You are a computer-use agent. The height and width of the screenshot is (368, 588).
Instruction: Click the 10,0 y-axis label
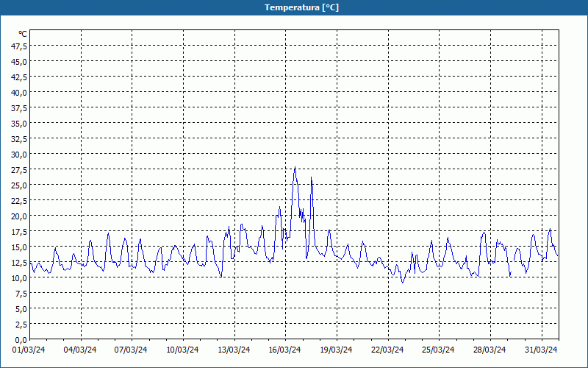click(x=20, y=278)
